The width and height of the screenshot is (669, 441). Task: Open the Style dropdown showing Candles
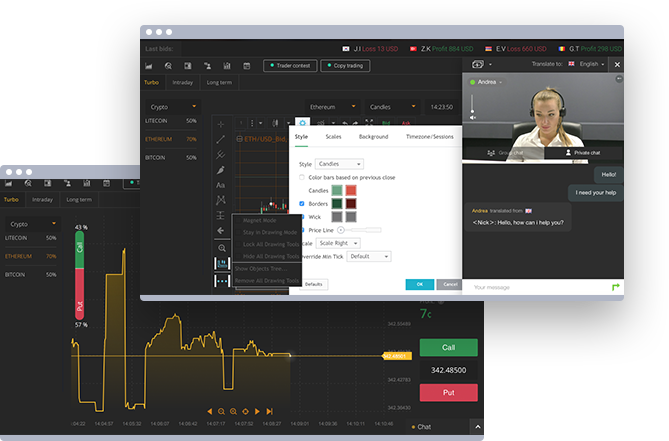pyautogui.click(x=339, y=163)
